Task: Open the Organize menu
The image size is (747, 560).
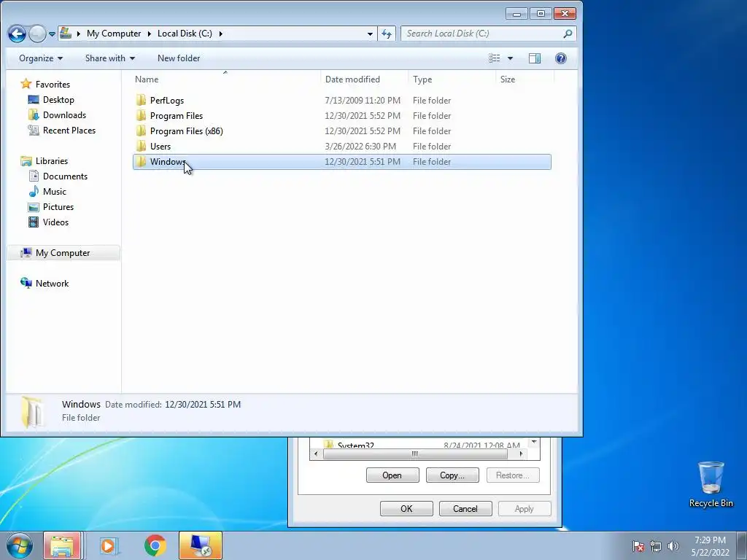Action: [41, 58]
